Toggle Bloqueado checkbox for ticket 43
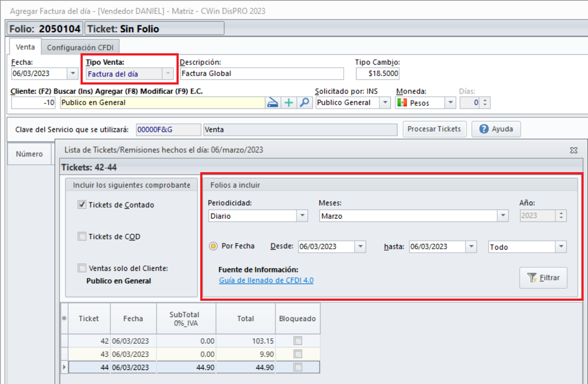588x384 pixels. pyautogui.click(x=298, y=354)
